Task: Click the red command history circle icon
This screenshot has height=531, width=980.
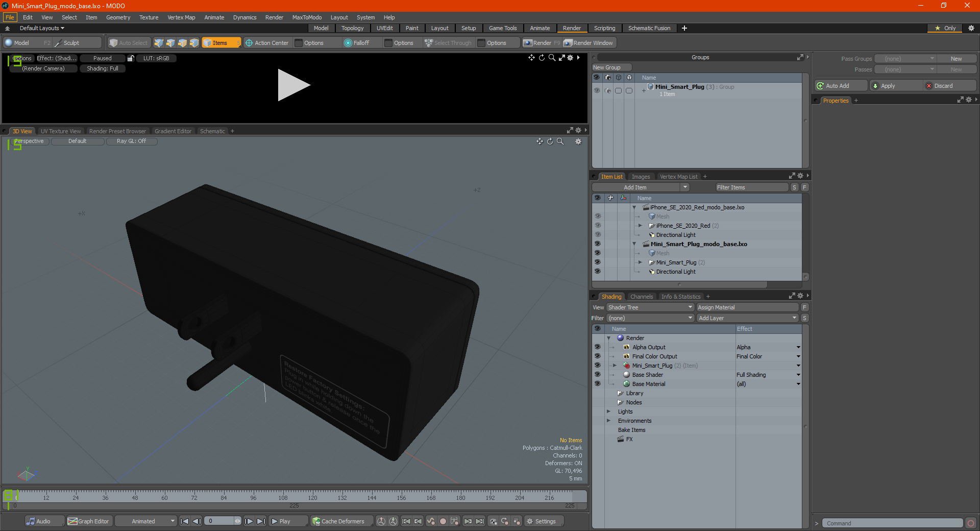Action: pos(971,523)
